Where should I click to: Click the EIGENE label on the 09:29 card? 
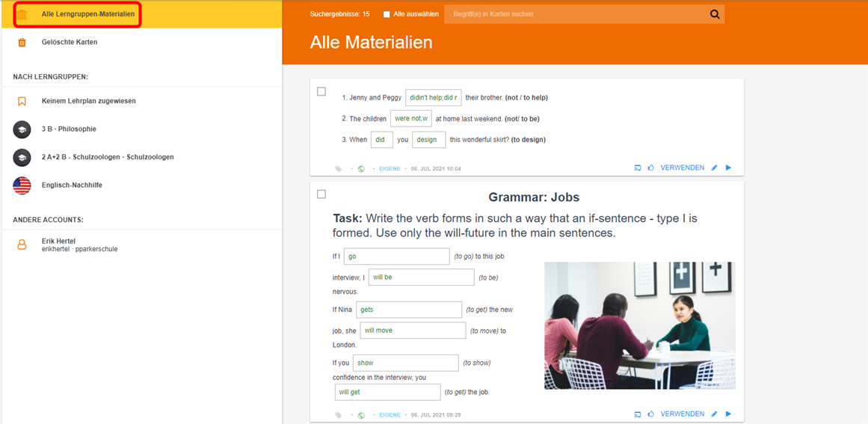pos(390,415)
